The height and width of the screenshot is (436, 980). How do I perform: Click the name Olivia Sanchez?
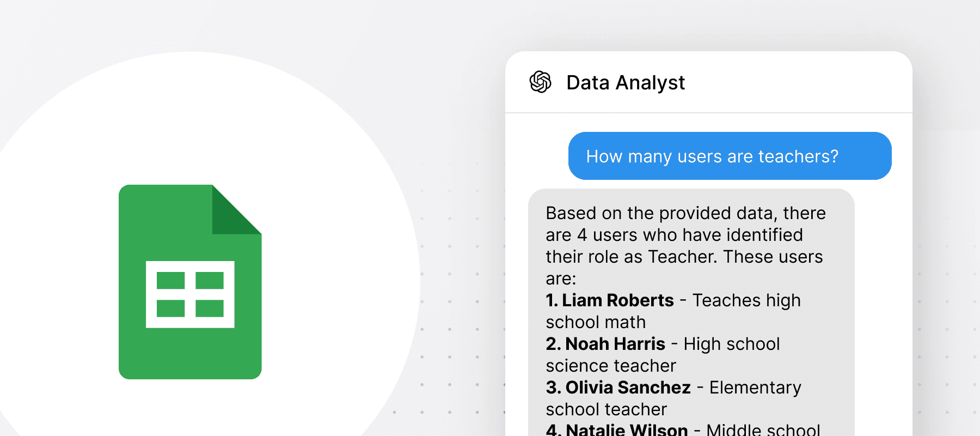[x=628, y=387]
